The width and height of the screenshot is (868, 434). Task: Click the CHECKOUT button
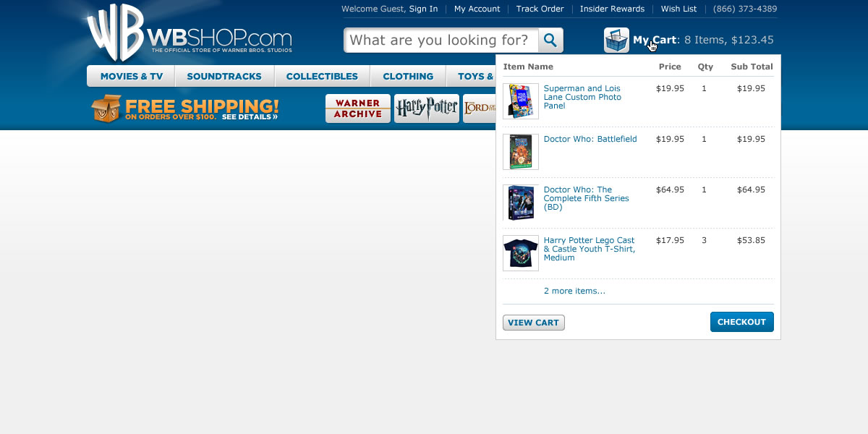point(741,321)
